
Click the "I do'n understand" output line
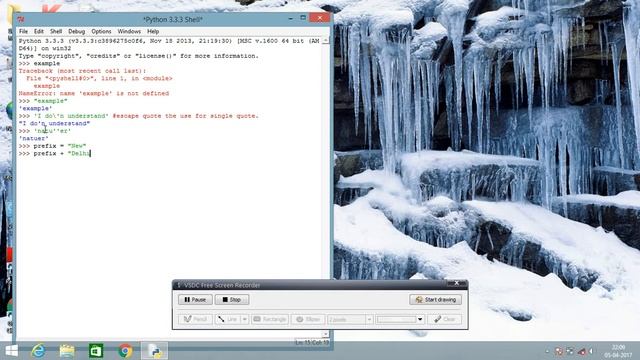54,123
